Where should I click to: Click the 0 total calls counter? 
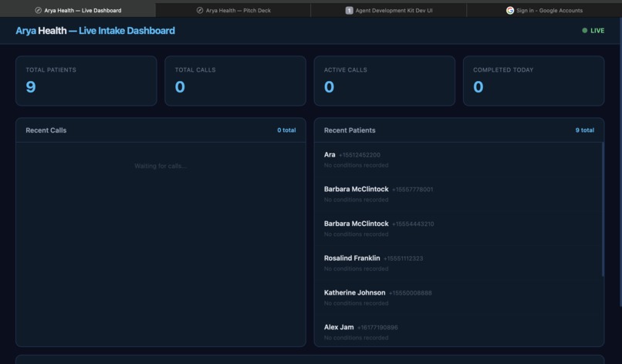[286, 130]
